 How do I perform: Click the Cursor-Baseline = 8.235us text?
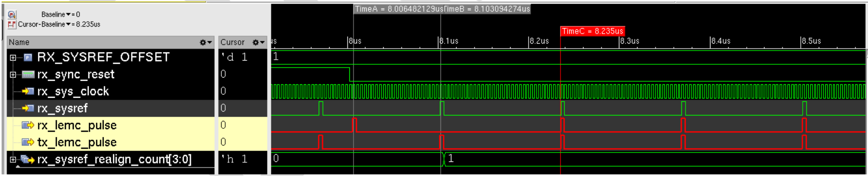point(59,25)
